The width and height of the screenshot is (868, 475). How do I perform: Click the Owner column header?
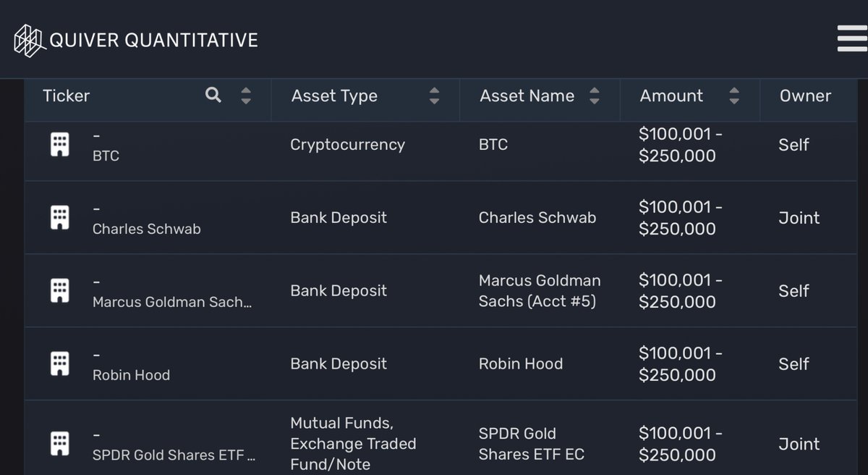coord(805,96)
